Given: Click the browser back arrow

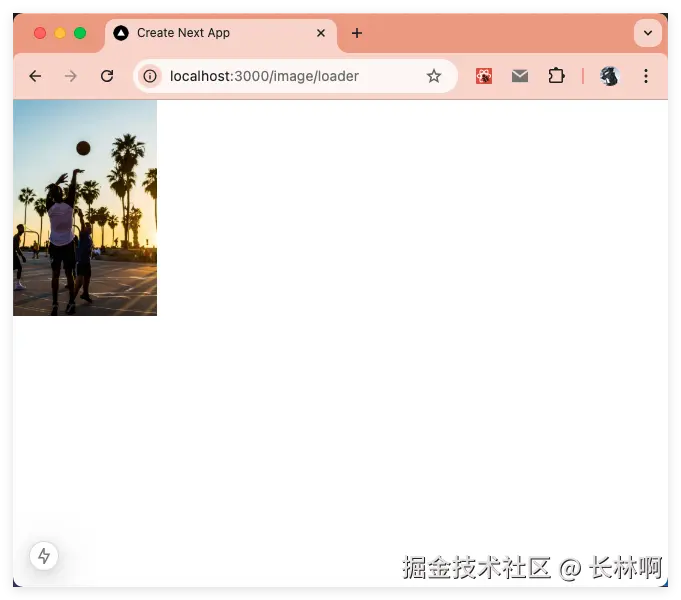Looking at the screenshot, I should point(35,76).
